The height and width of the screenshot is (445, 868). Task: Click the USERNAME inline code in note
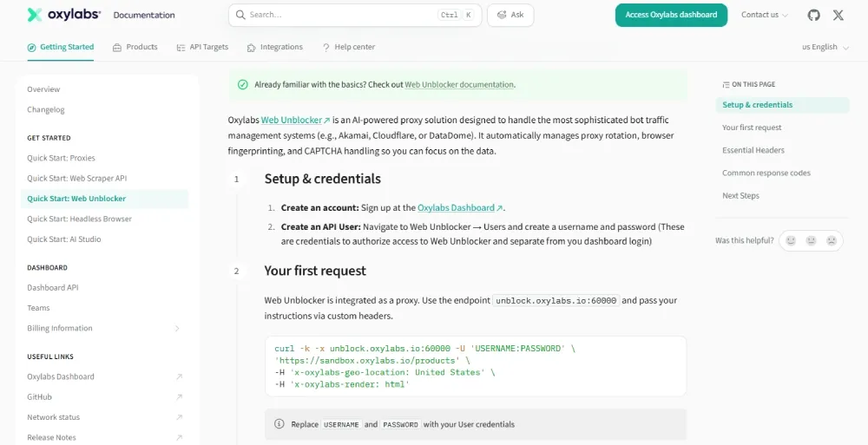point(341,424)
